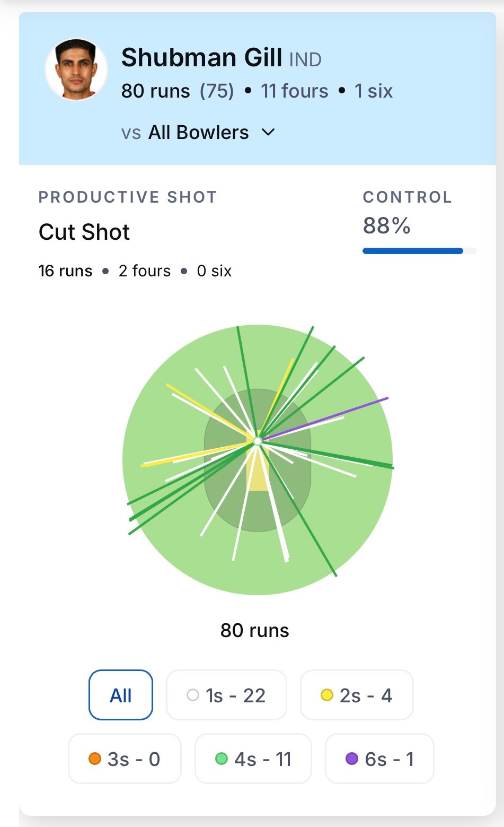Open the vs All Bowlers selector
The image size is (504, 827).
pos(198,132)
